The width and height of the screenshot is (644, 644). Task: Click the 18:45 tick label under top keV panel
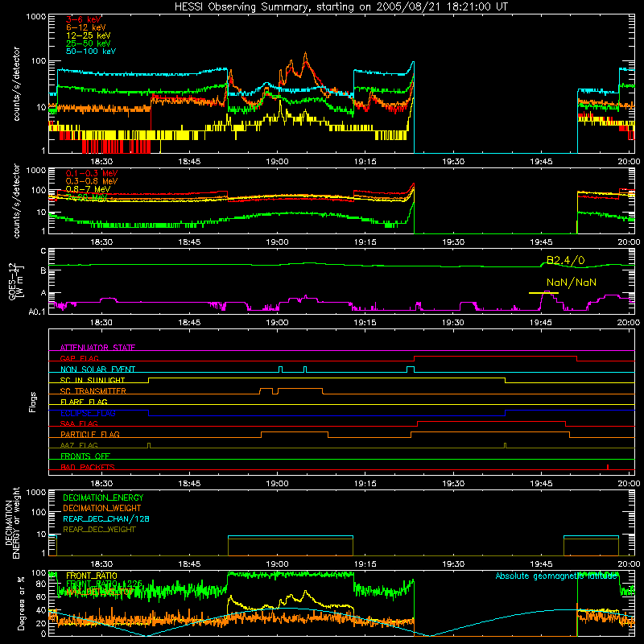point(189,162)
